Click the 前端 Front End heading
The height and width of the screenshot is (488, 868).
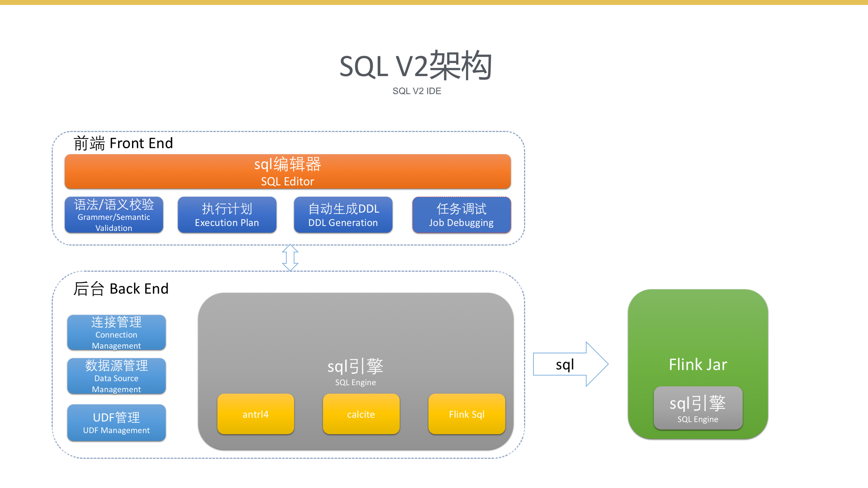point(123,143)
